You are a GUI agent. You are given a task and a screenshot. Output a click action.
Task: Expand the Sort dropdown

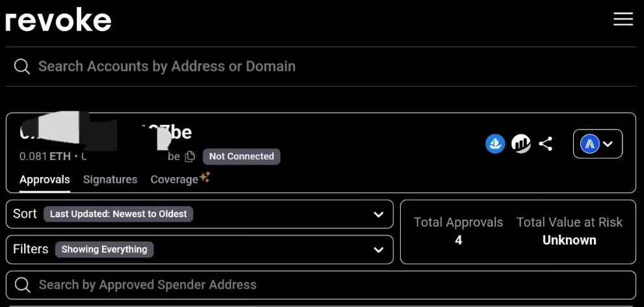point(200,214)
